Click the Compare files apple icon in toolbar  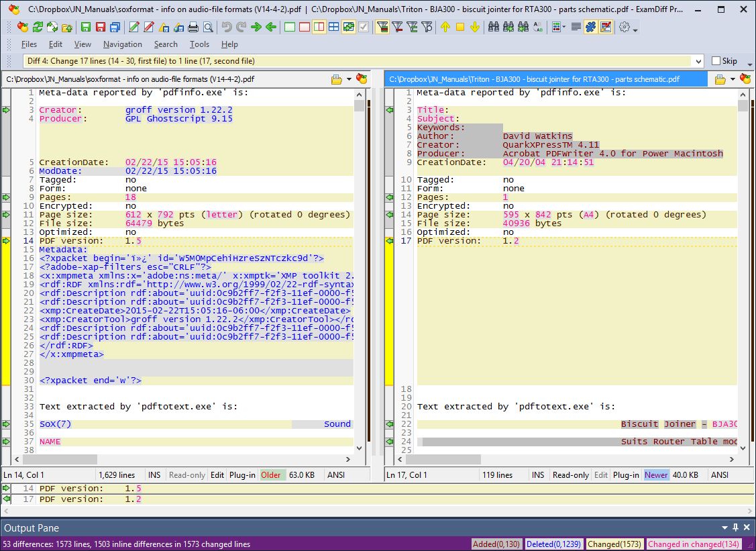click(23, 27)
